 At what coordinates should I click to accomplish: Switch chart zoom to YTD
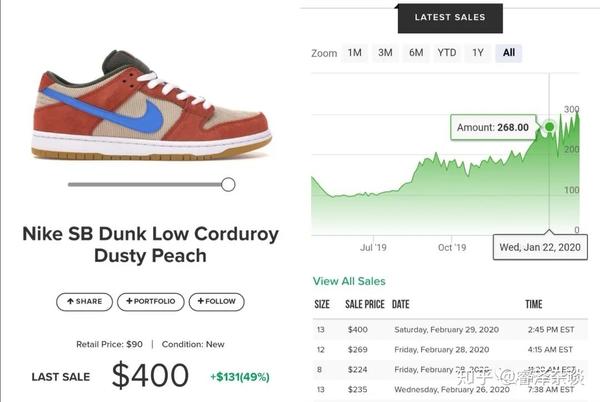pos(447,53)
